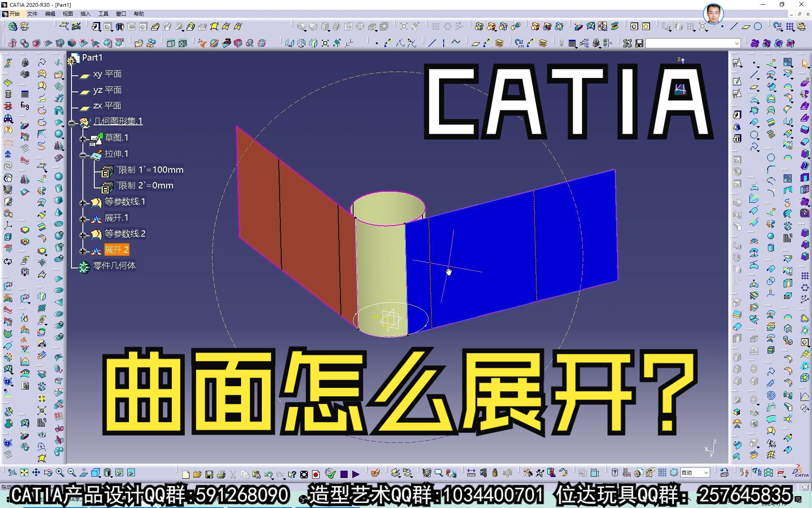Click the purple stop square icon
Viewport: 812px width, 508px height.
click(344, 474)
